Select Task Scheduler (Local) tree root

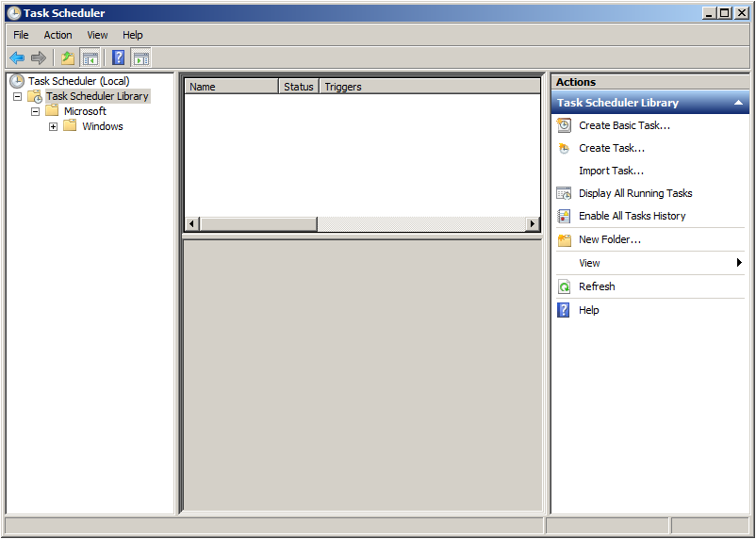tap(79, 81)
